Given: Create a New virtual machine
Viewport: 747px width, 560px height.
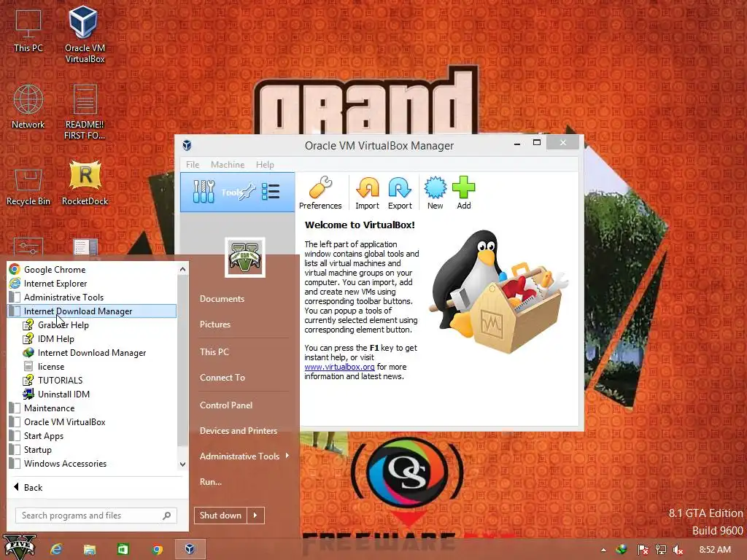Looking at the screenshot, I should coord(435,192).
